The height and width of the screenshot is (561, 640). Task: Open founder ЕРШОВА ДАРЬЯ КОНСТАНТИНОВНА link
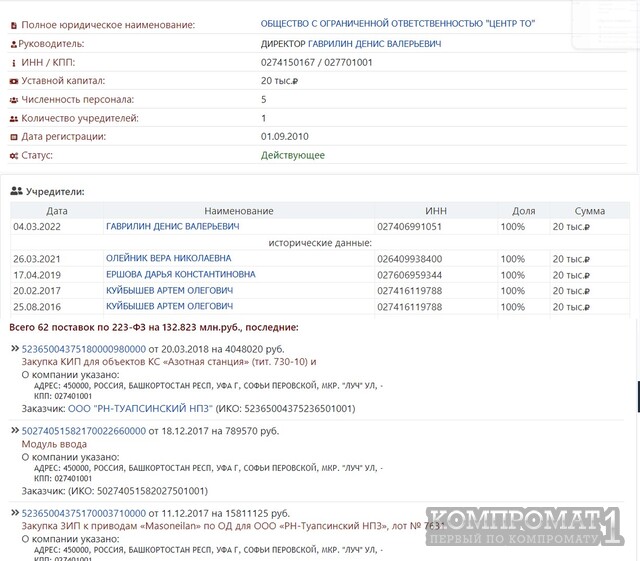pos(181,274)
